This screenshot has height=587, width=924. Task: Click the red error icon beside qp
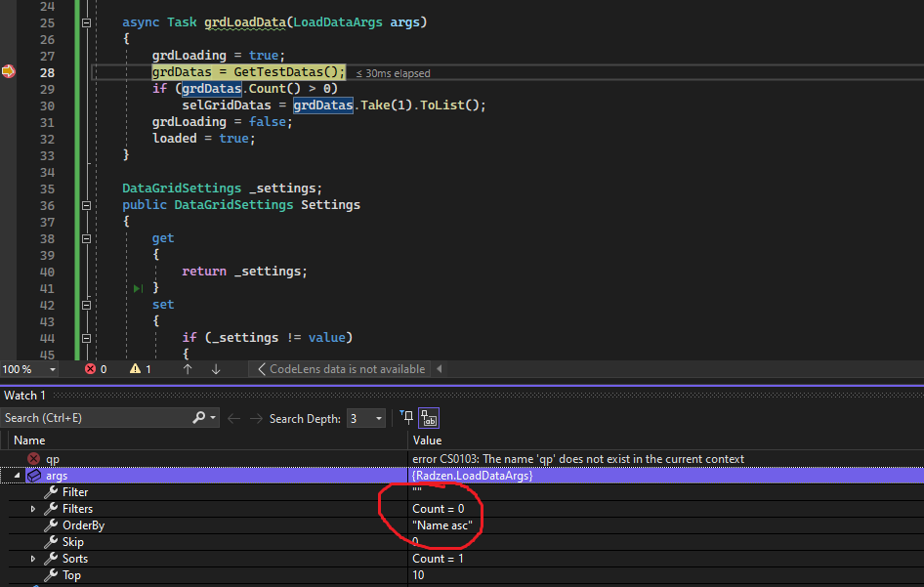(x=34, y=458)
